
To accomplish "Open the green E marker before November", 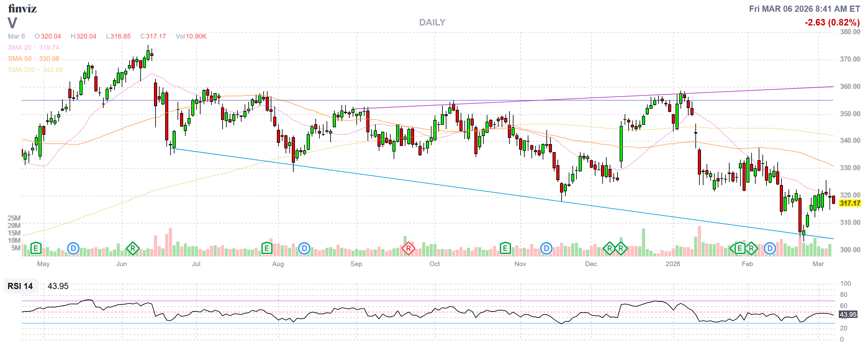I will click(x=505, y=249).
